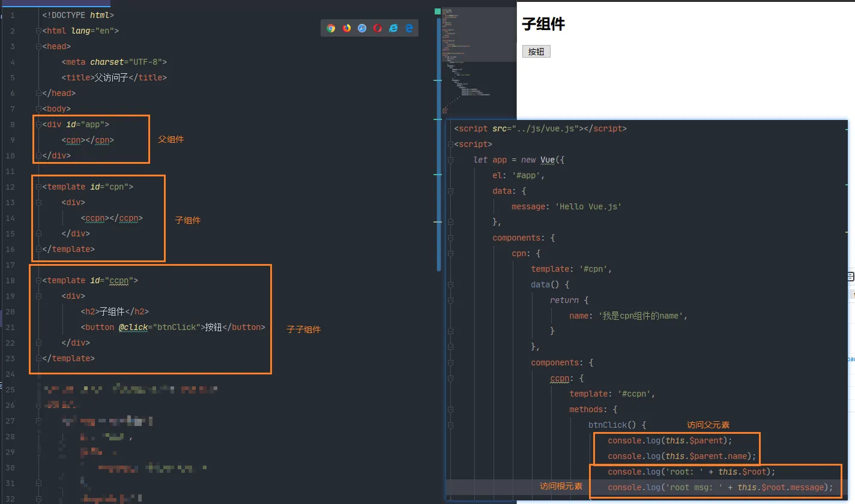Fold the div block on line 13
Image resolution: width=855 pixels, height=504 pixels.
coord(38,202)
